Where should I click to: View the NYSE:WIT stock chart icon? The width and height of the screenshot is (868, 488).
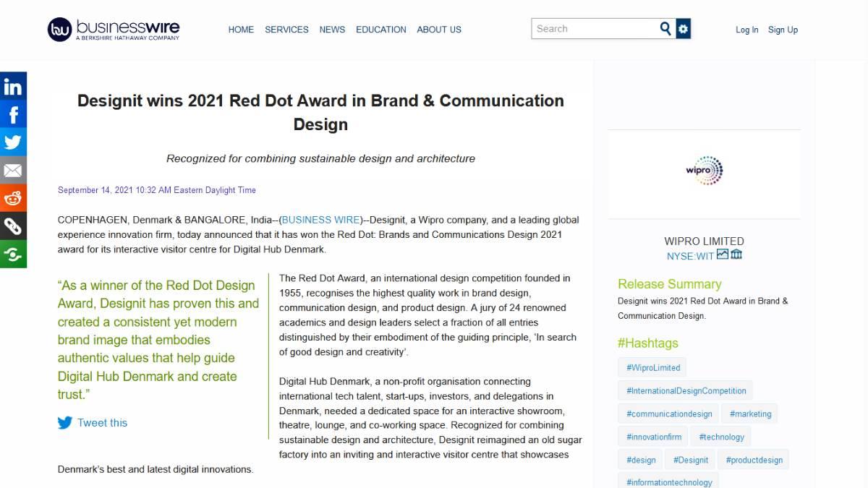722,254
